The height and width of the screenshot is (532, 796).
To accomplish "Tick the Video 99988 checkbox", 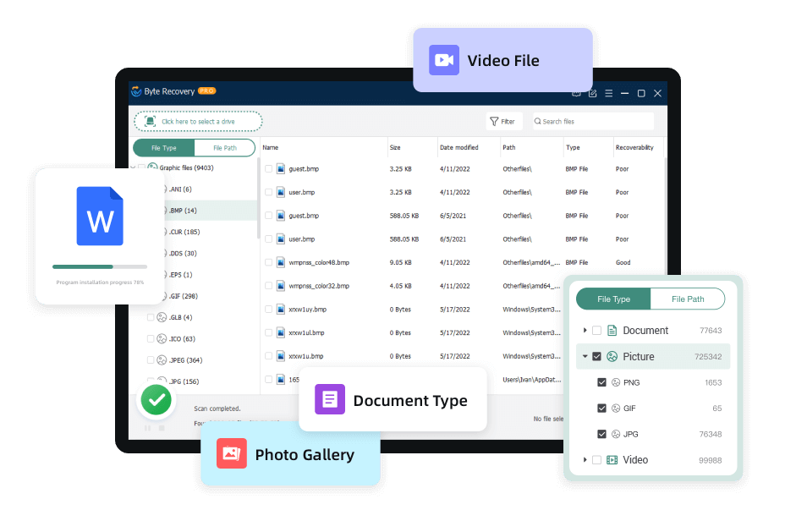I will tap(597, 460).
